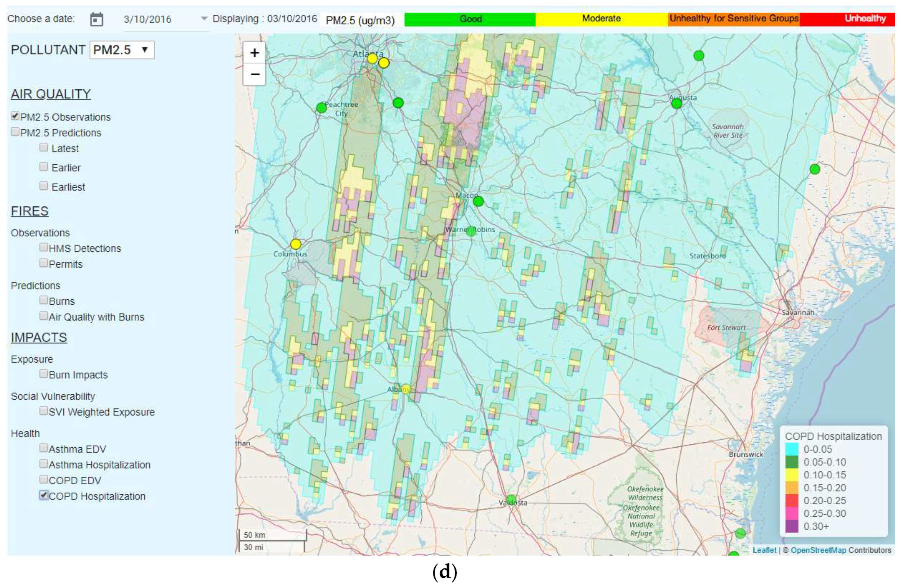
Task: Select the yellow PM2.5 marker at Albany
Action: [x=406, y=389]
